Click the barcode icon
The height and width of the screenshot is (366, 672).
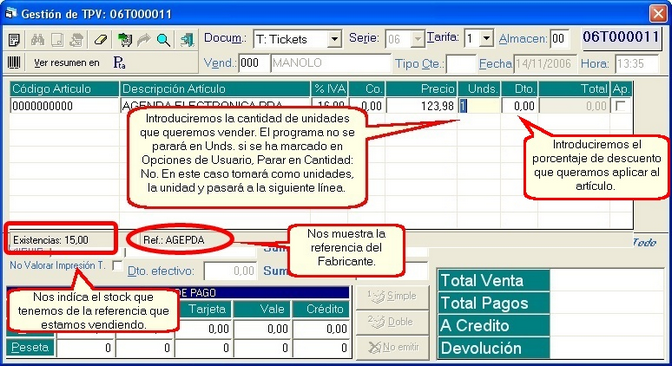click(x=14, y=63)
